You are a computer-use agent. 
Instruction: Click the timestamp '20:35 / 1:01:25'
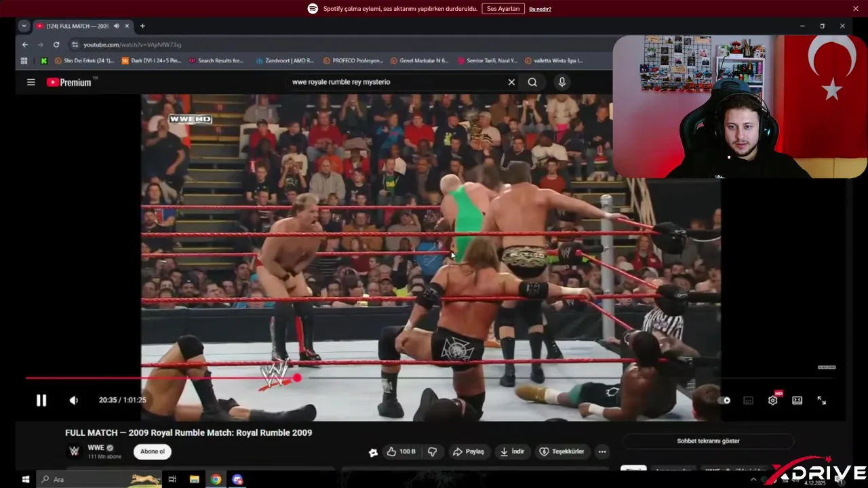pyautogui.click(x=123, y=400)
